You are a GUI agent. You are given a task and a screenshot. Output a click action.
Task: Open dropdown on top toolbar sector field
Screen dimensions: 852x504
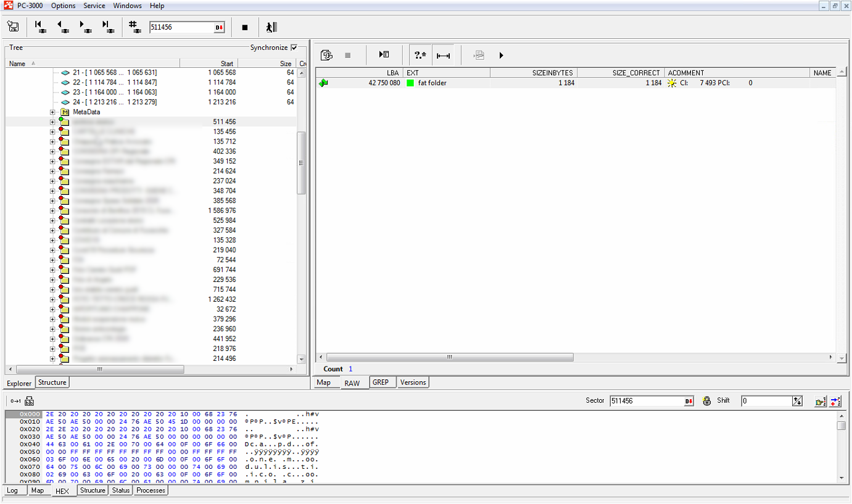(219, 27)
